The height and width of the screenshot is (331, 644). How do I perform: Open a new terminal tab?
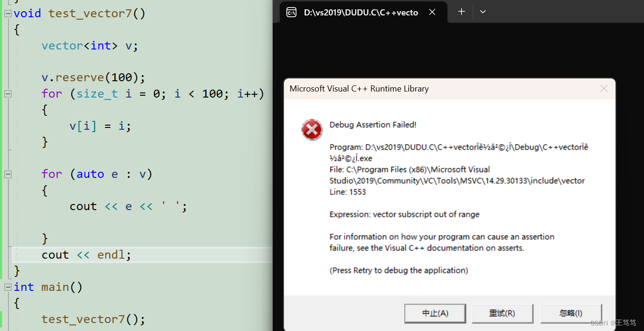pyautogui.click(x=461, y=12)
